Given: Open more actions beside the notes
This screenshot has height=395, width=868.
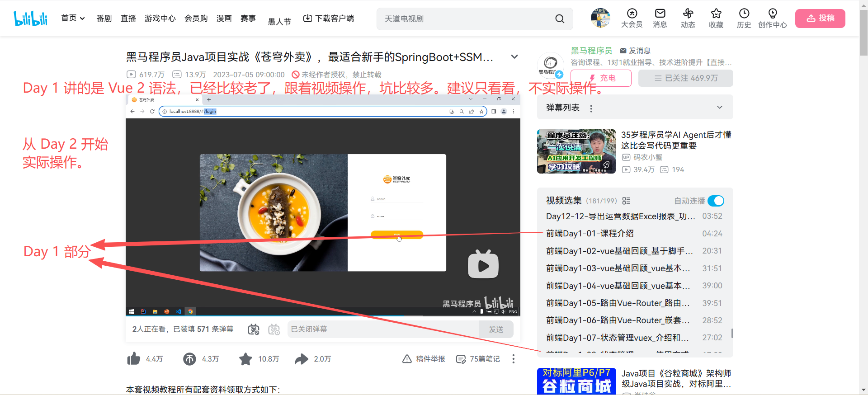Looking at the screenshot, I should pos(513,359).
